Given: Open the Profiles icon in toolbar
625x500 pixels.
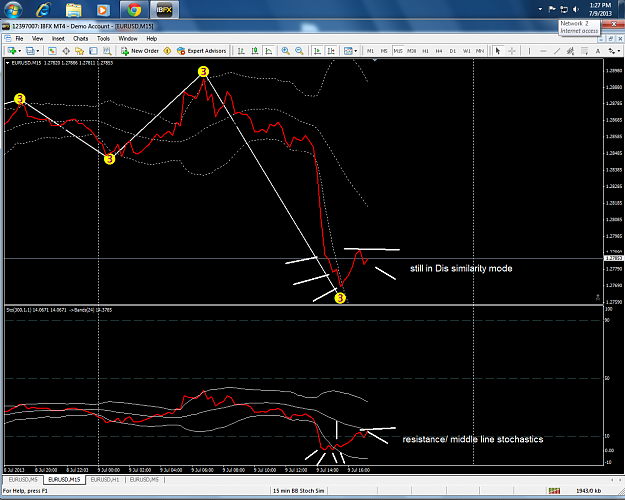Looking at the screenshot, I should pos(30,51).
